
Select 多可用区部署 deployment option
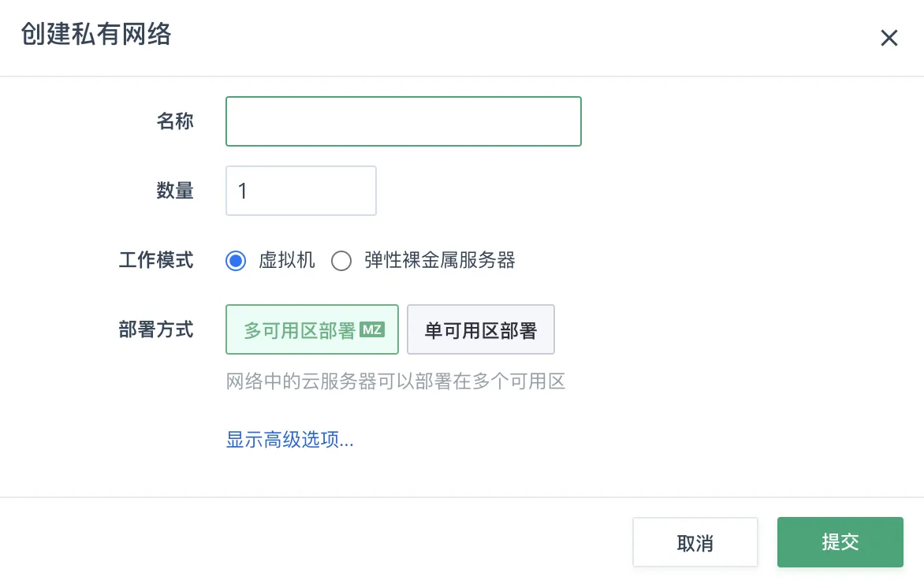click(x=300, y=330)
